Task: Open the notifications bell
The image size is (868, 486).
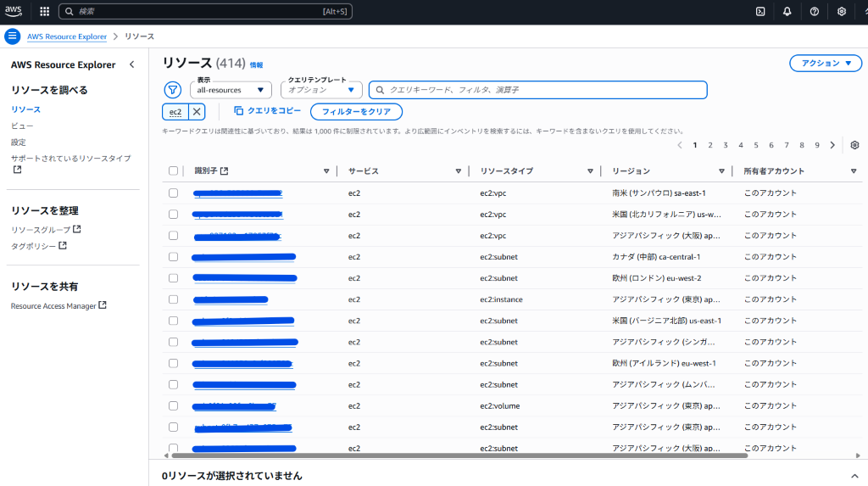Action: click(787, 11)
